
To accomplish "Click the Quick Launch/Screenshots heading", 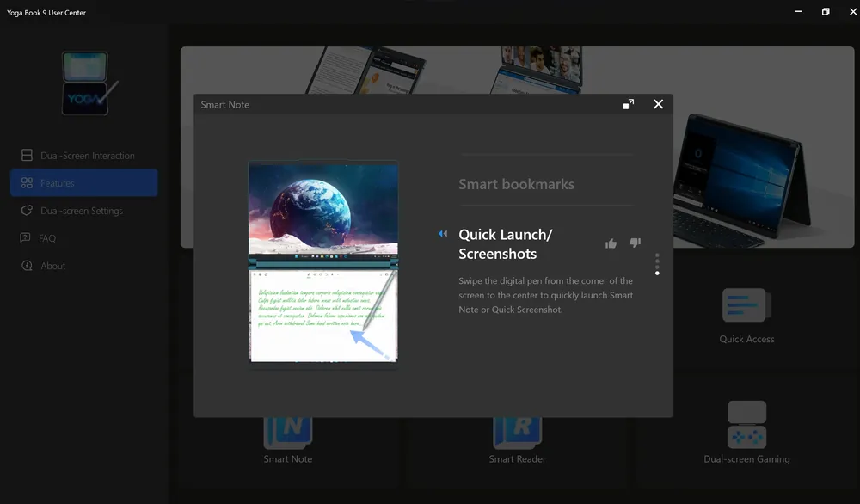I will click(x=506, y=244).
